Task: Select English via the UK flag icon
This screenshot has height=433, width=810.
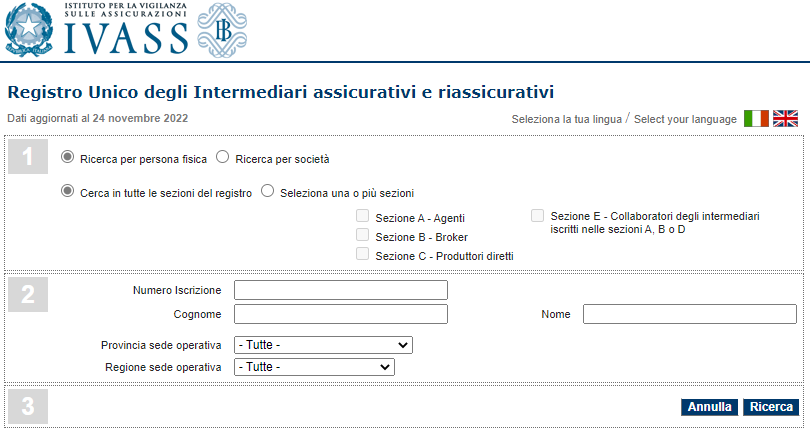Action: coord(785,119)
